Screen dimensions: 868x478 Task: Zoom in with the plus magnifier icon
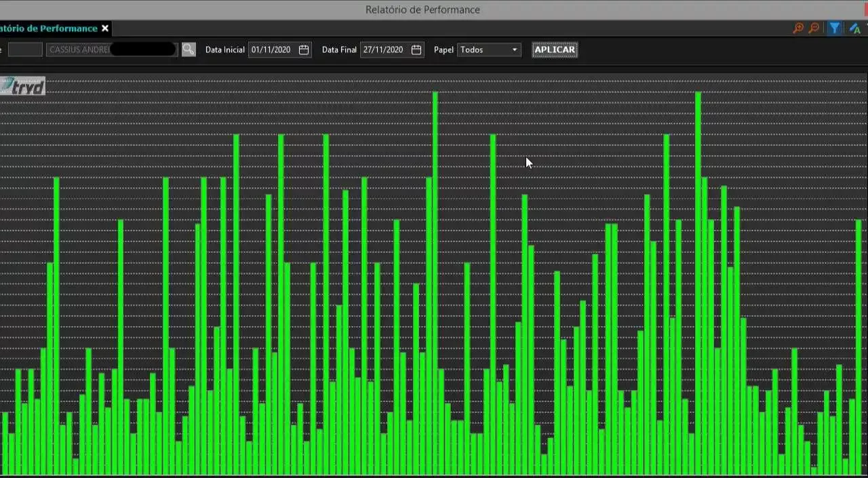[x=798, y=28]
